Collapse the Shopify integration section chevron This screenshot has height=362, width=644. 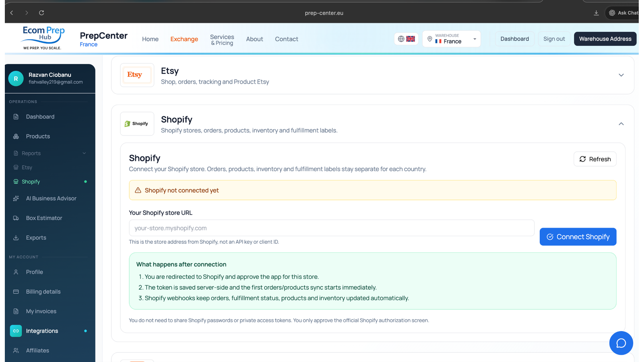621,124
